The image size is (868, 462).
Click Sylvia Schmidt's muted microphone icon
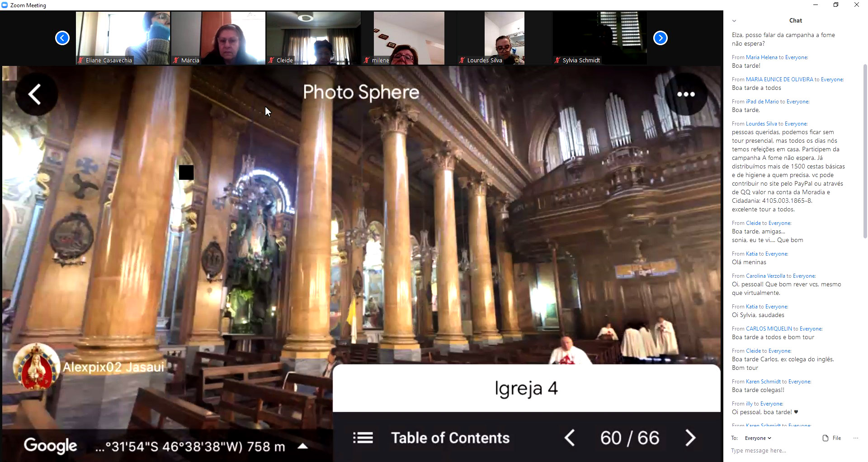point(557,60)
